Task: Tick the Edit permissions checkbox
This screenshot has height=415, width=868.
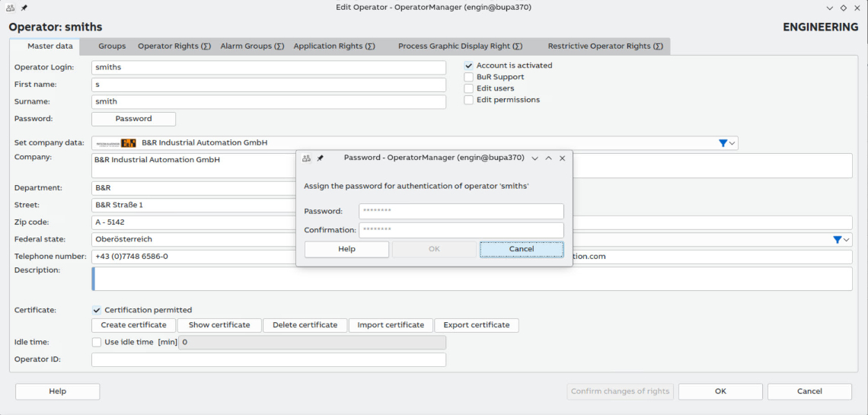Action: point(469,100)
